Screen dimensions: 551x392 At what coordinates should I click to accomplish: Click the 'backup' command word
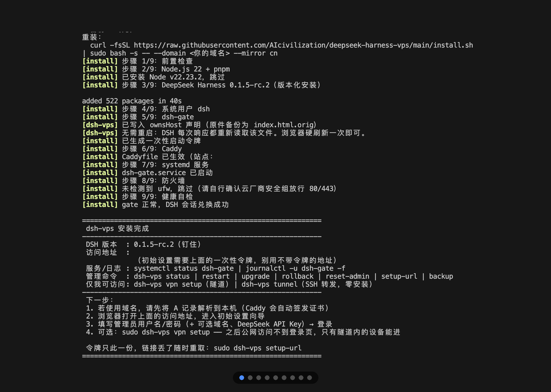coord(441,276)
